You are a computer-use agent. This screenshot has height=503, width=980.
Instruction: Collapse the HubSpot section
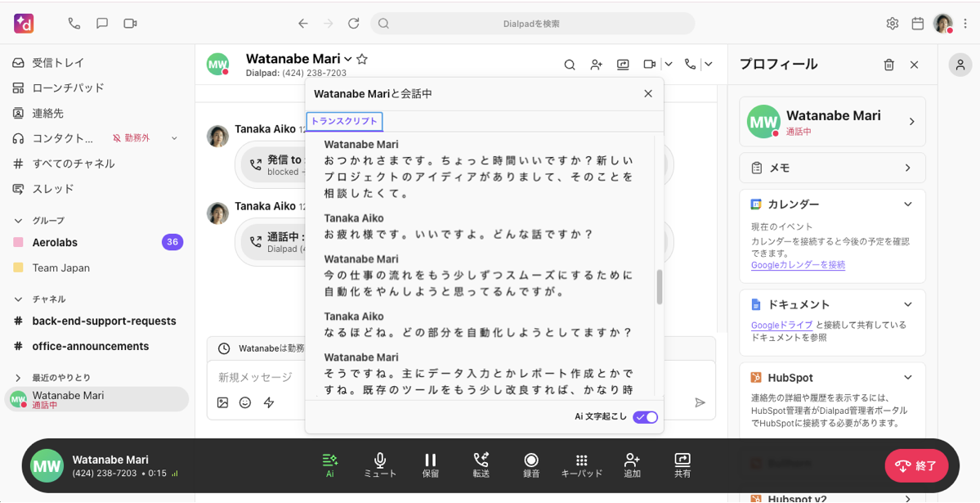[x=907, y=377]
